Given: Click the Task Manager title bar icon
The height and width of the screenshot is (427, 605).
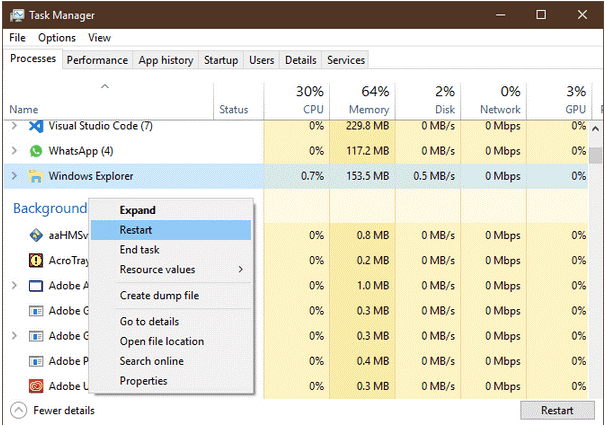Looking at the screenshot, I should (x=17, y=15).
